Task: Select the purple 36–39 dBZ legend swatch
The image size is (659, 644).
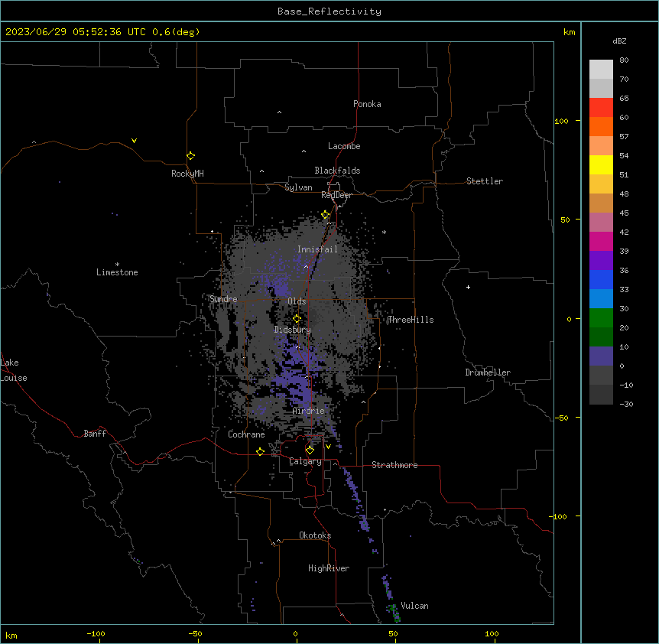Action: [601, 261]
